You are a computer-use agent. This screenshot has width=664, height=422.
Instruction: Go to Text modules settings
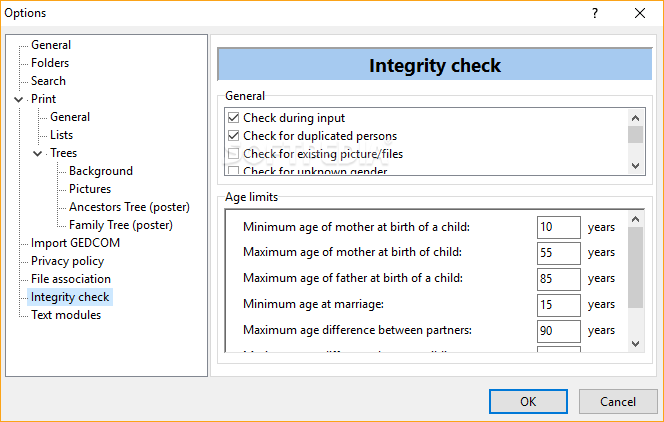tap(66, 315)
